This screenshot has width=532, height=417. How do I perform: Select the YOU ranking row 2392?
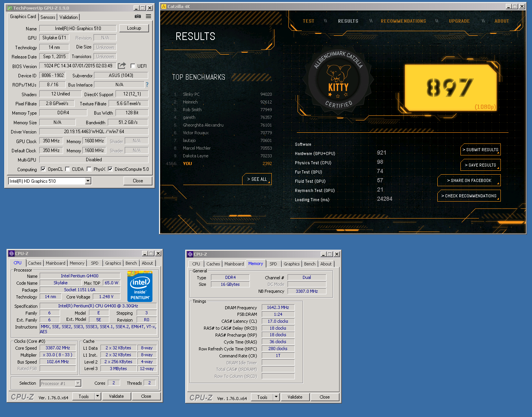click(x=219, y=163)
